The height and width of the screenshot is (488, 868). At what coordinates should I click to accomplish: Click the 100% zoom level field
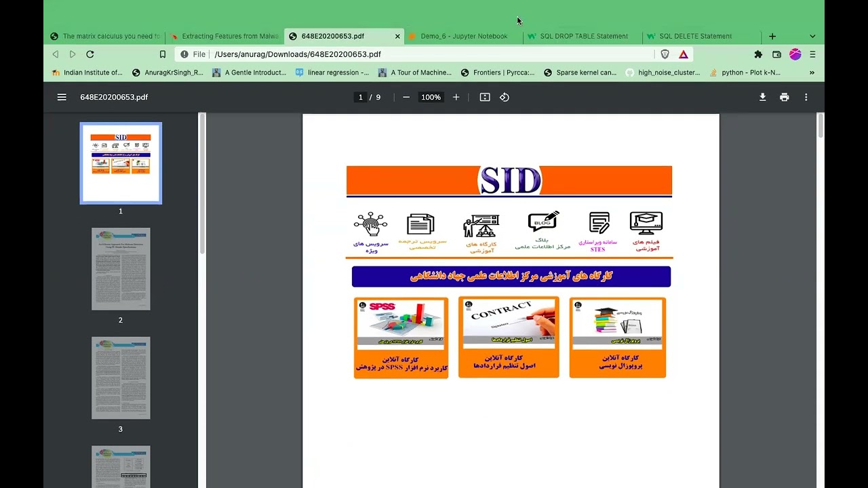[x=431, y=97]
